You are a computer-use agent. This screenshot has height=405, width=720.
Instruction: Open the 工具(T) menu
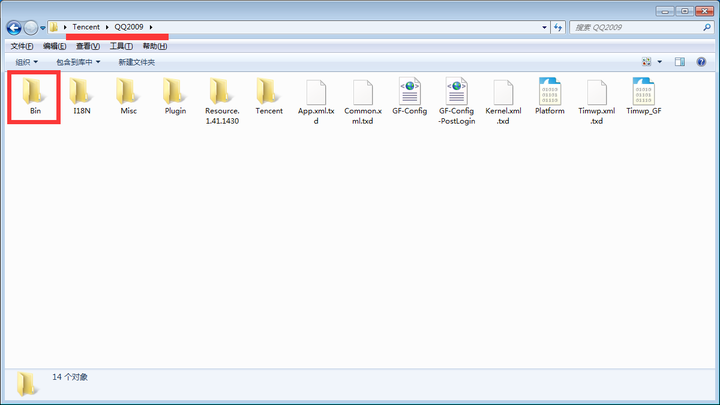(x=121, y=46)
